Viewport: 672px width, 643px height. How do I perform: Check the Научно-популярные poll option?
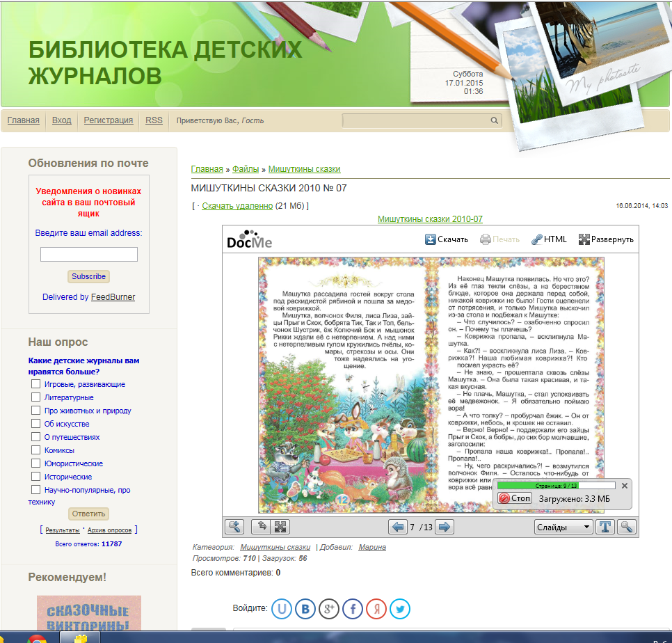[x=36, y=490]
